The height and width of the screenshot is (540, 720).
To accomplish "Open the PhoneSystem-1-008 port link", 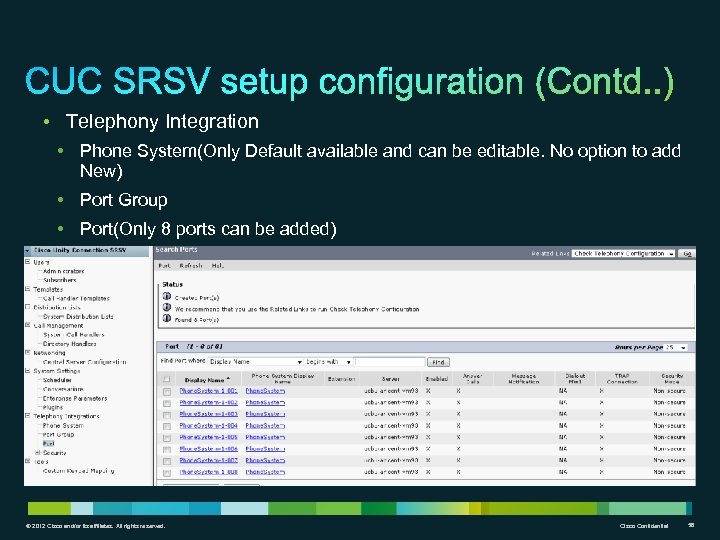I will 208,472.
